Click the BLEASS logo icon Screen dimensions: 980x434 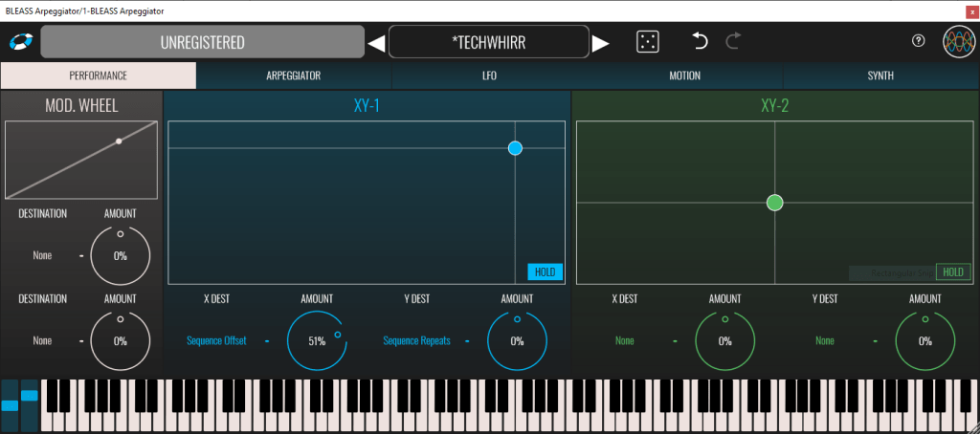click(19, 42)
